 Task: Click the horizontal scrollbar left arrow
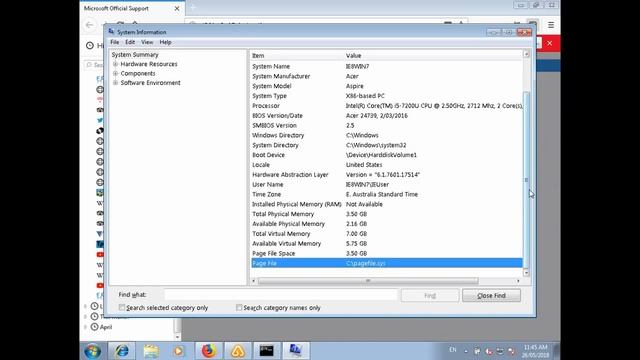(x=254, y=281)
